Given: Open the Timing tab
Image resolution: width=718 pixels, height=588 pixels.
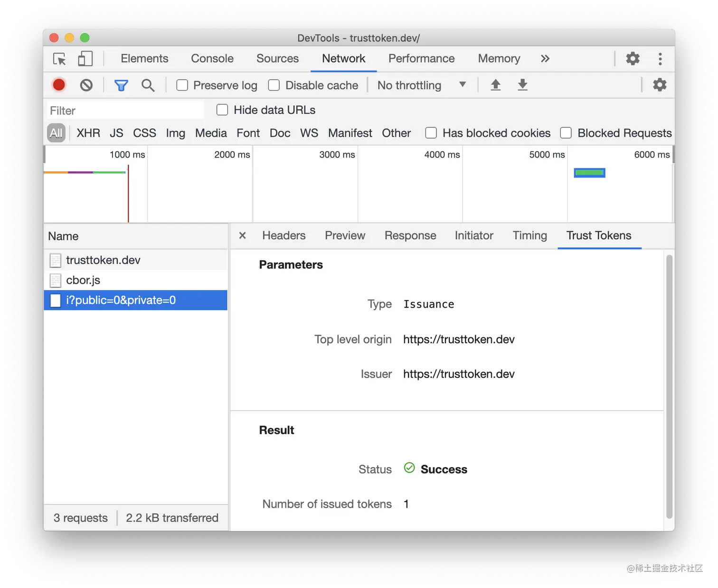Looking at the screenshot, I should (530, 235).
